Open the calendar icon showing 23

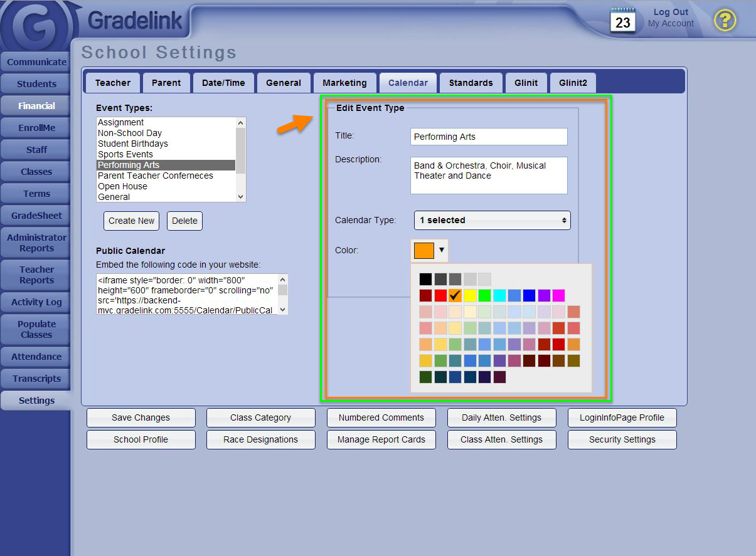[x=622, y=20]
